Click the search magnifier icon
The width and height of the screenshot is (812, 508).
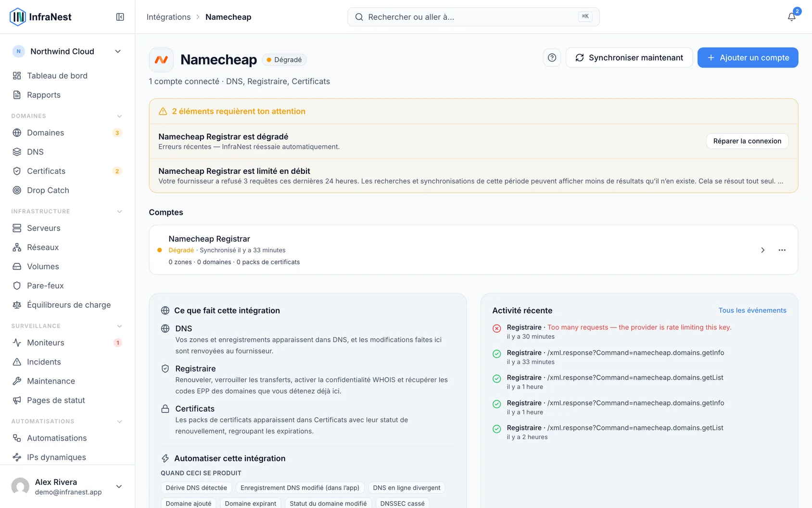[359, 17]
